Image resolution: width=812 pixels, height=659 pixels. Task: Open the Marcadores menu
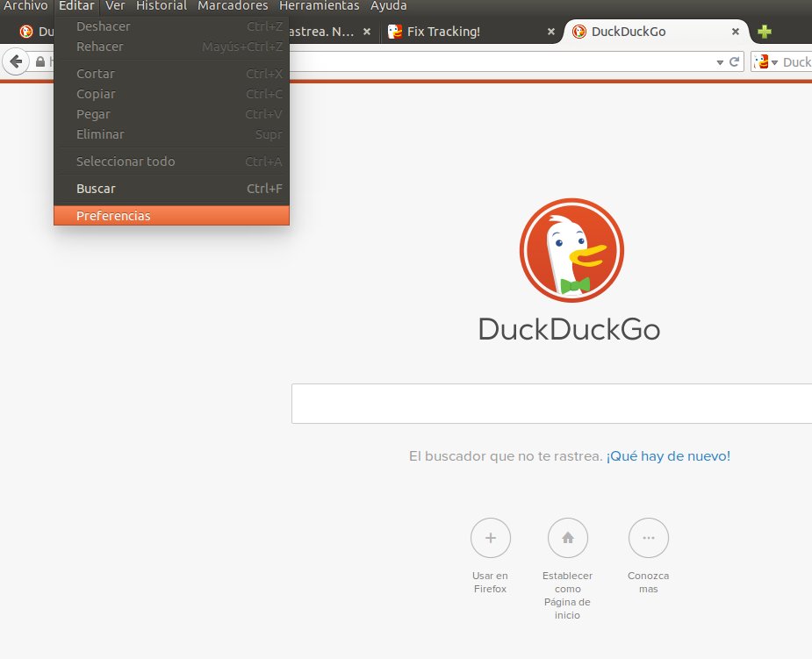(x=232, y=6)
